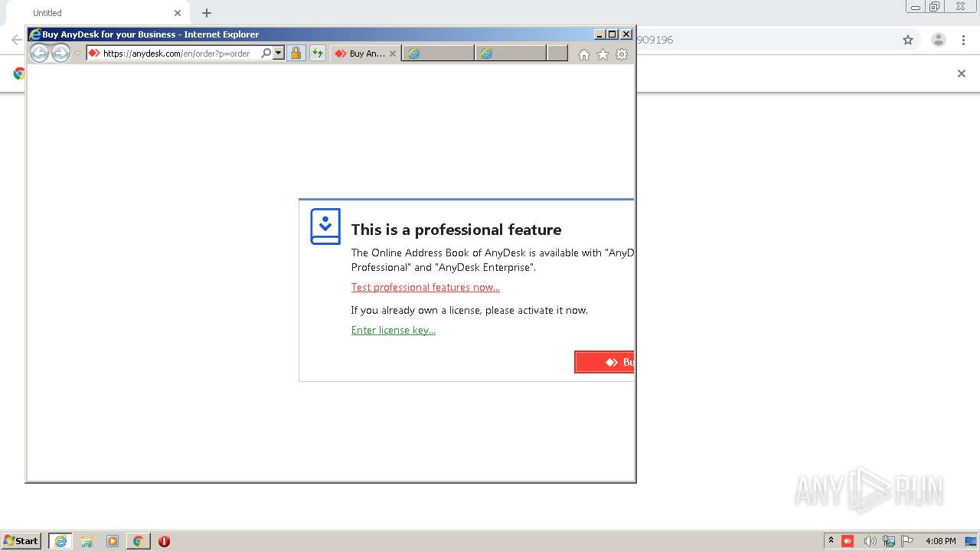This screenshot has width=980, height=551.
Task: Open the Windows Start menu
Action: [21, 541]
